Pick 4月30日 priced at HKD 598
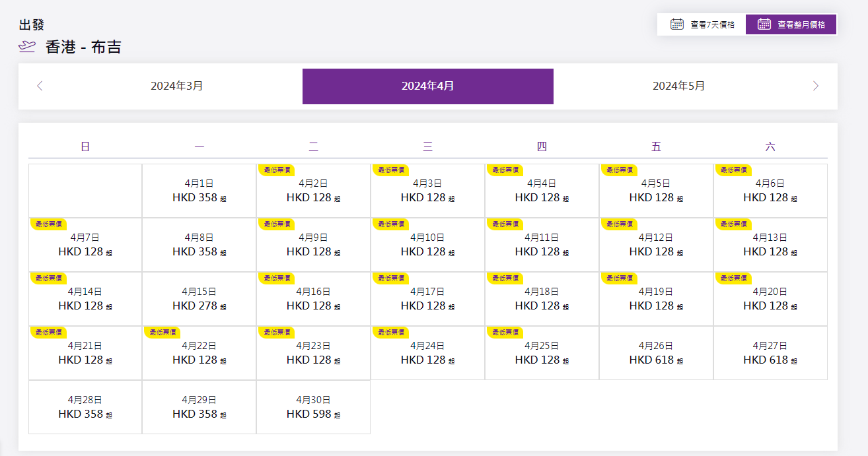The height and width of the screenshot is (456, 868). pos(313,407)
